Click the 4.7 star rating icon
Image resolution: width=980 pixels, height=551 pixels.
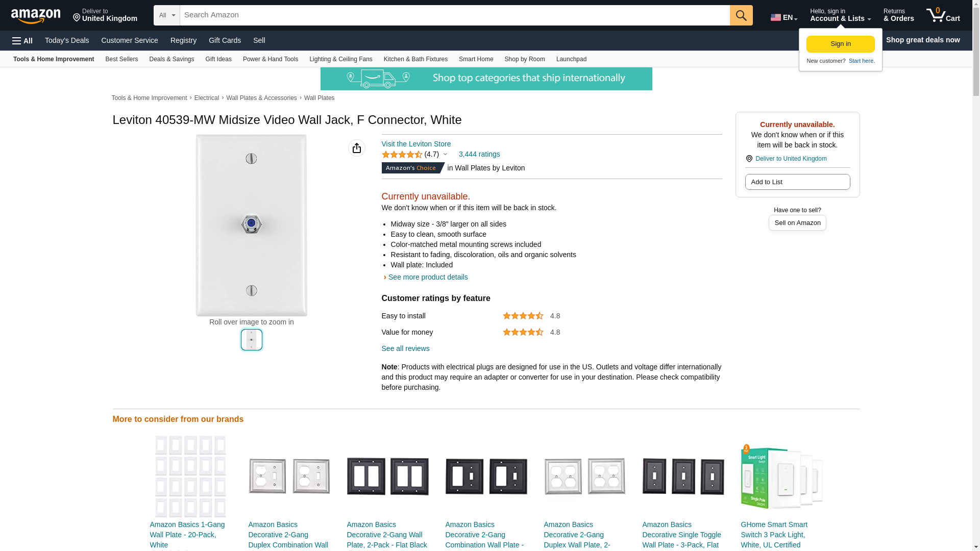pyautogui.click(x=402, y=155)
